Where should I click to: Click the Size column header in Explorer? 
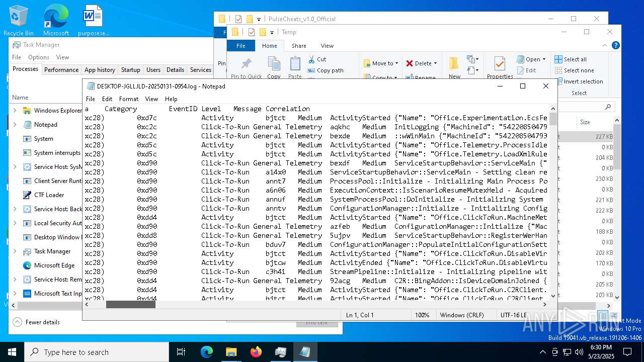585,122
